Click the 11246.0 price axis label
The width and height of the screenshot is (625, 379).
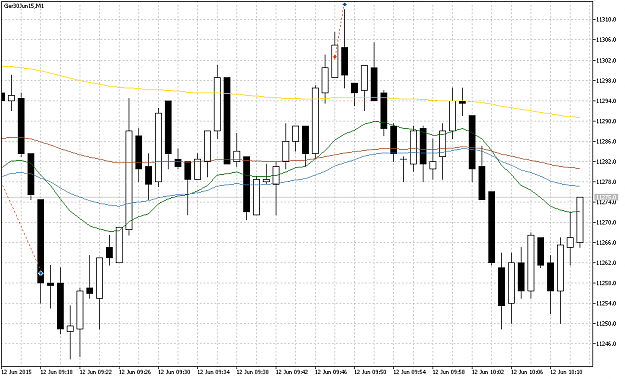coord(606,344)
